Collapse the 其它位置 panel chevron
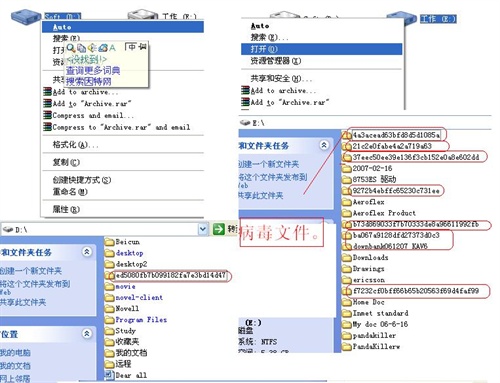The height and width of the screenshot is (383, 500). pyautogui.click(x=87, y=334)
